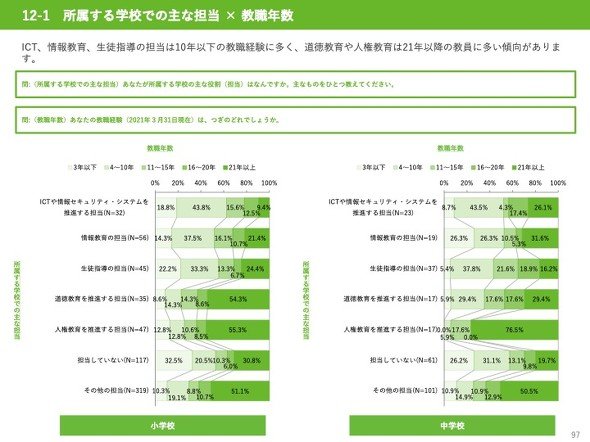The width and height of the screenshot is (590, 442).
Task: Click the 21年以上 legend swatch in left chart
Action: point(225,168)
